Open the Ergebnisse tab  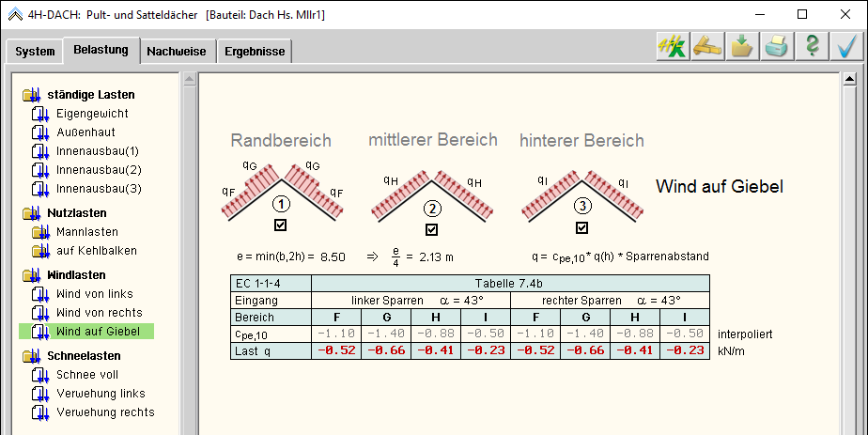pos(255,53)
